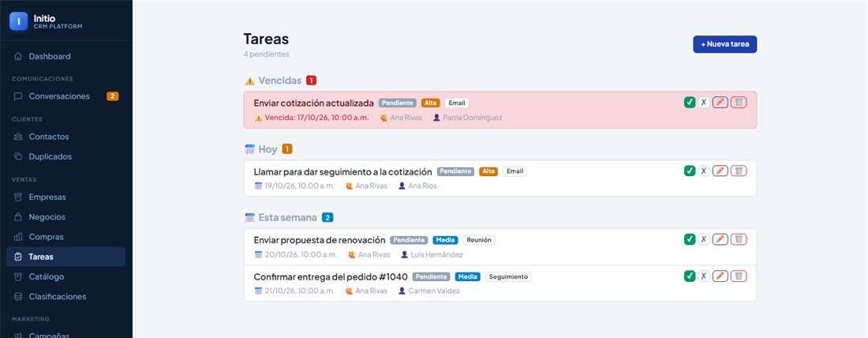Open Negocios in sidebar
The height and width of the screenshot is (338, 868).
65,216
